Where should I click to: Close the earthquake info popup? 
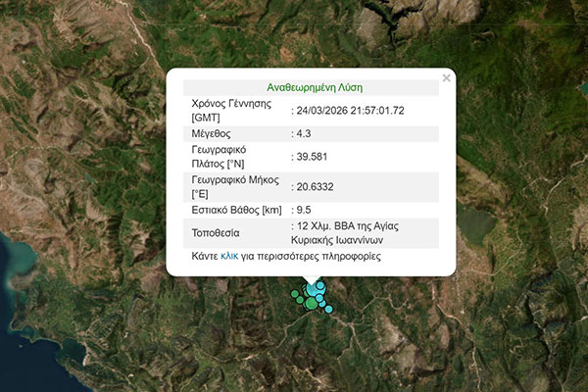(447, 77)
